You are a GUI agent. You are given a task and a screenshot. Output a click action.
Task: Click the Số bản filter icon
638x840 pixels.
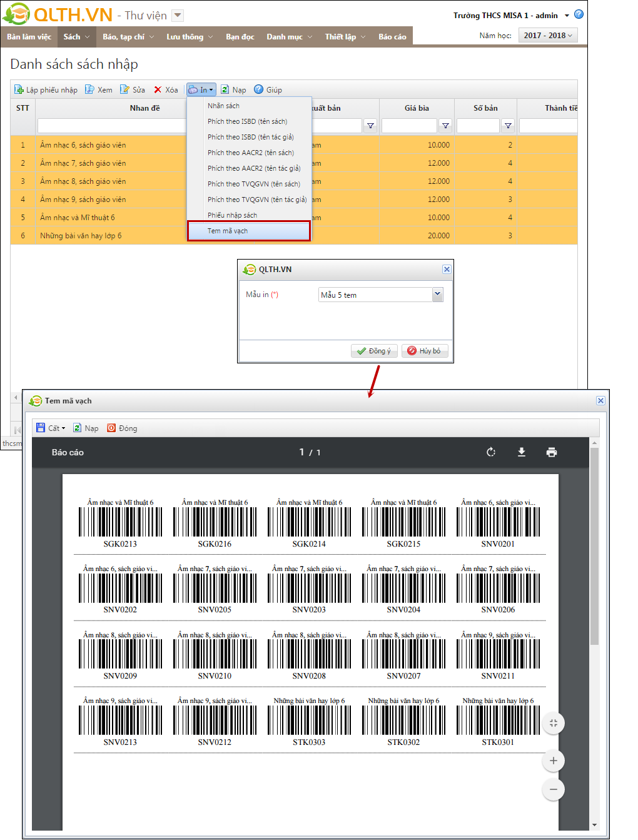point(508,126)
